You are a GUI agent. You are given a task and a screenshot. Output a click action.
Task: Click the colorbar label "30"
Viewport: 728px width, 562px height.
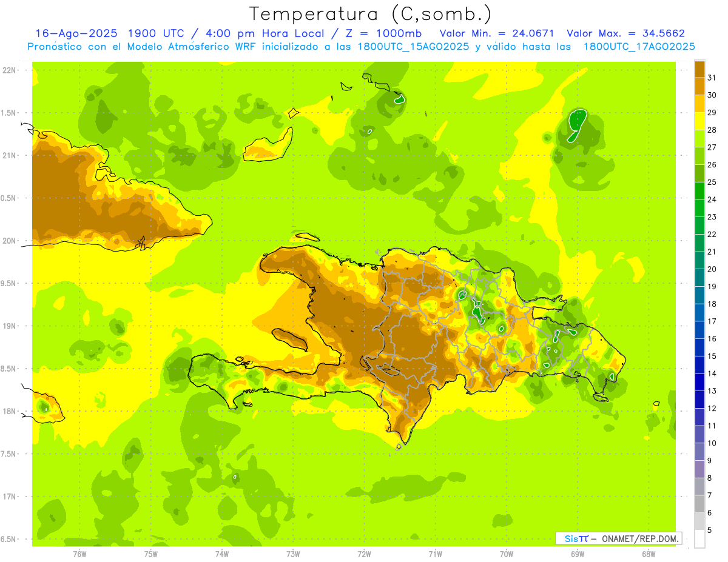click(x=712, y=95)
